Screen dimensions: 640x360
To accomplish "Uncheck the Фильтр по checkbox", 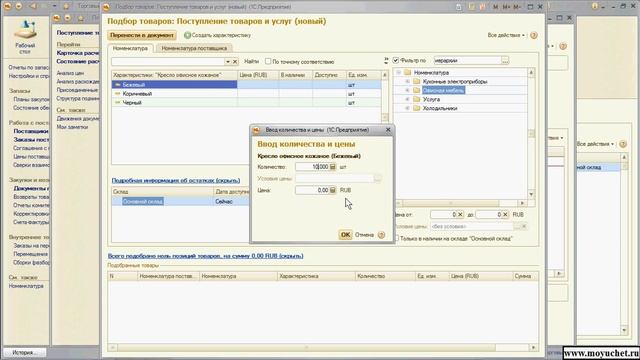I will (396, 60).
